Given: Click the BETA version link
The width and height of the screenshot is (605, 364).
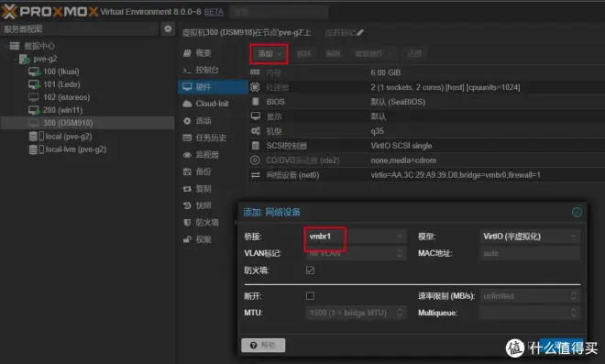Looking at the screenshot, I should 214,12.
